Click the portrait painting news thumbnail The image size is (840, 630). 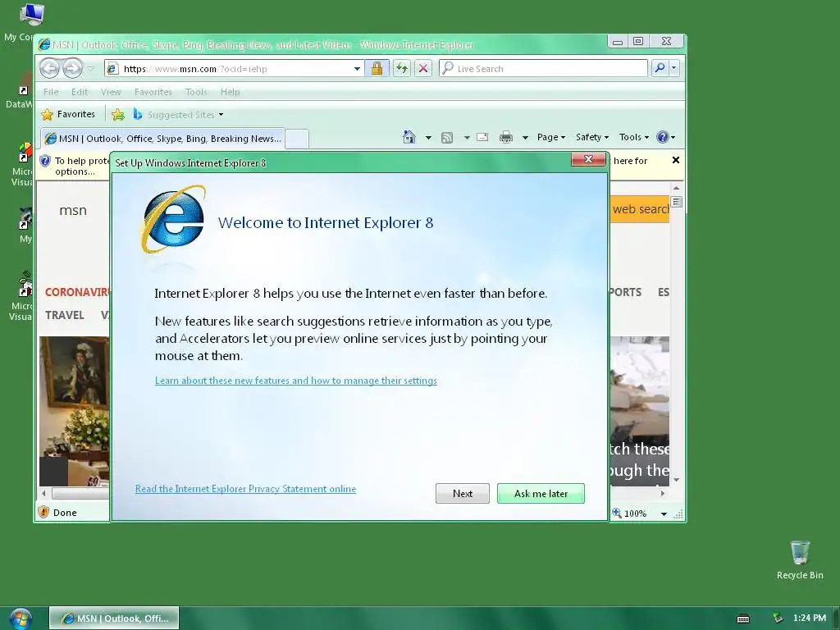[x=74, y=411]
